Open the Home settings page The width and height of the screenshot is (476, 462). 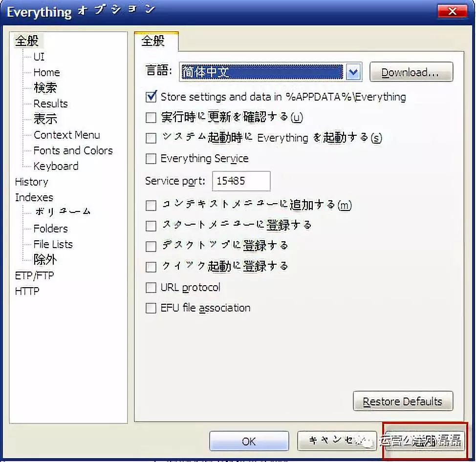(46, 72)
